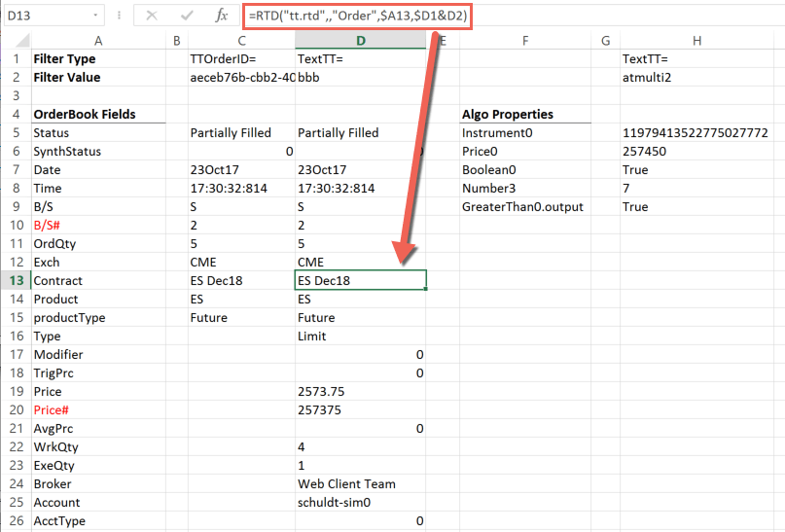Click the red B/S# field label cell

pos(98,226)
